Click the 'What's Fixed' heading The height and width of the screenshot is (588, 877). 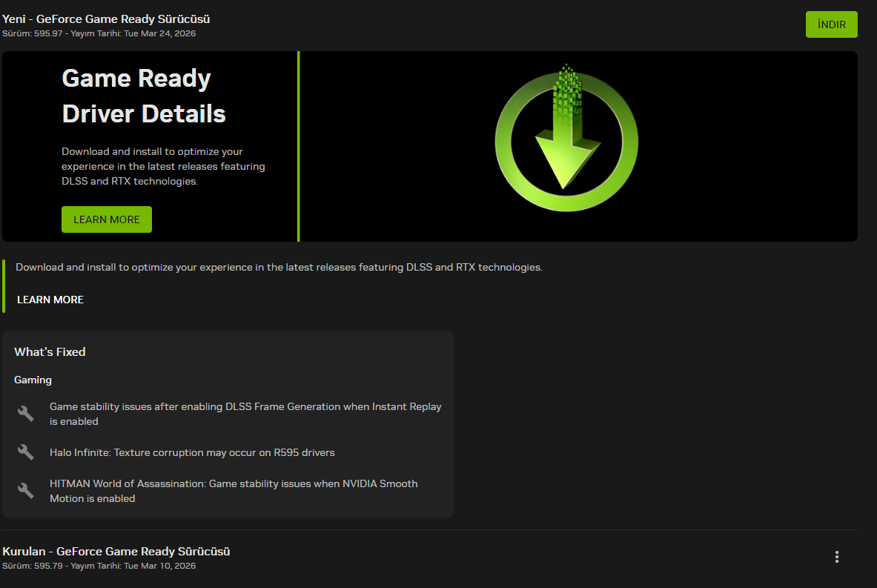point(50,352)
